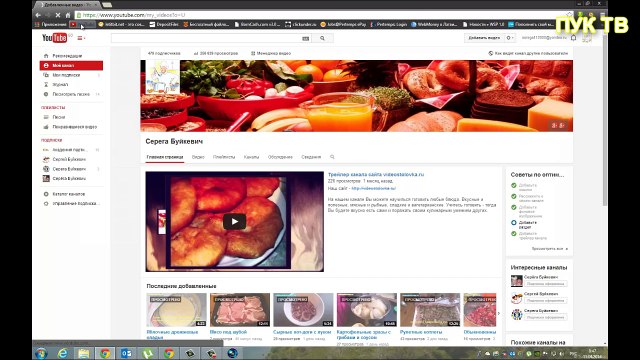Screen dimensions: 640x360
Task: Click the Chrome address bar URL
Action: point(134,15)
